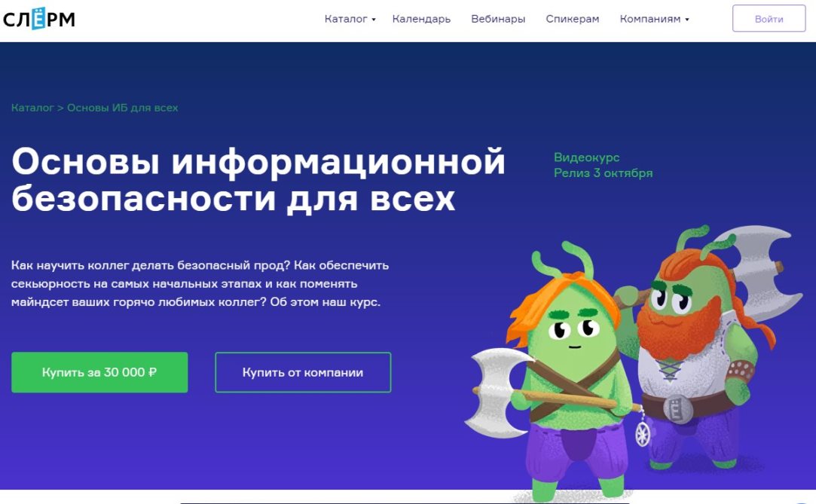This screenshot has height=504, width=816.
Task: Expand the Компаниям dropdown arrow
Action: pos(687,20)
